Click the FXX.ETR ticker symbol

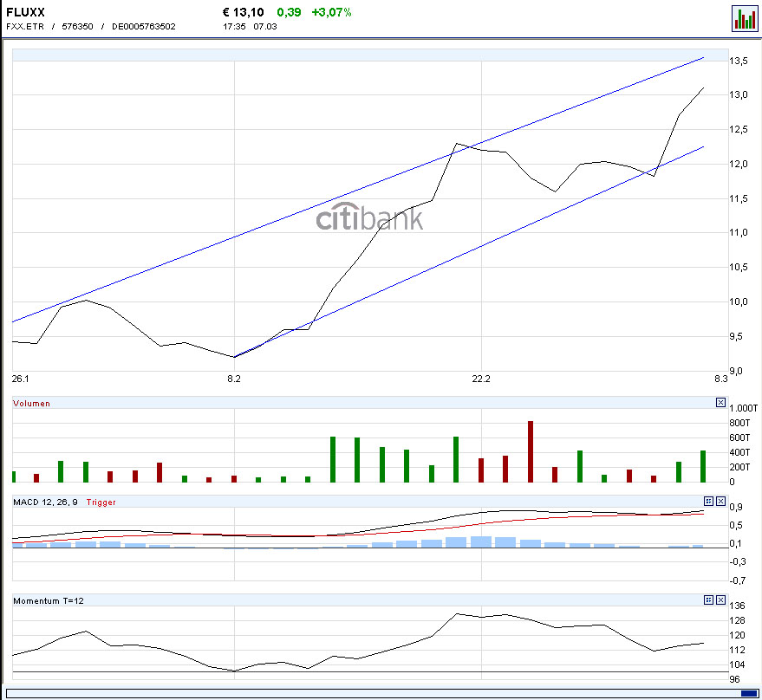coord(25,26)
